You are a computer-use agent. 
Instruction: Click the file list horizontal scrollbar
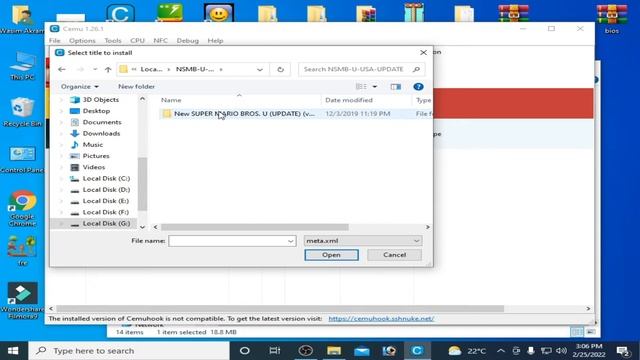pyautogui.click(x=255, y=227)
